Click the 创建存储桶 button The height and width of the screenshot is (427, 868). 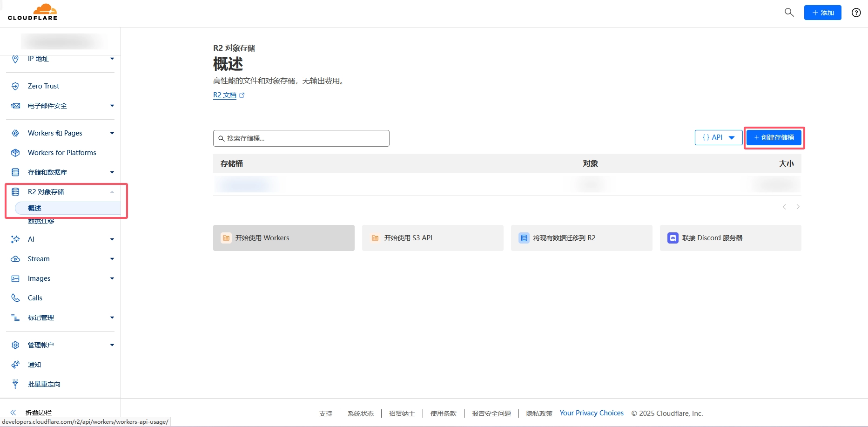[774, 137]
